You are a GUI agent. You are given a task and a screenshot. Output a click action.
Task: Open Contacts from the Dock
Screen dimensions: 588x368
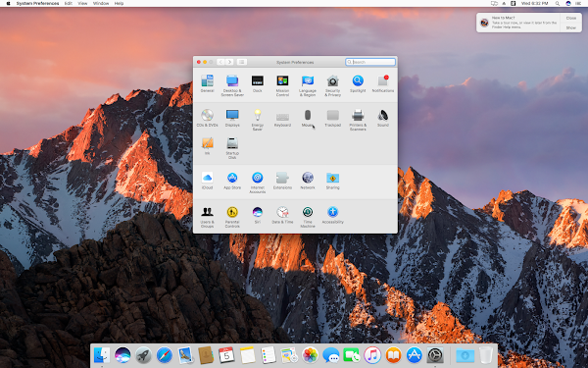tap(206, 355)
